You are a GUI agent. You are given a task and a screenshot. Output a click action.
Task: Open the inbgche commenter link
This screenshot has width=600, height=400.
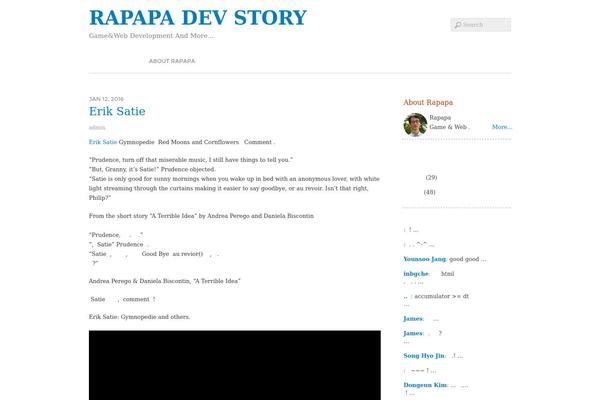(416, 274)
